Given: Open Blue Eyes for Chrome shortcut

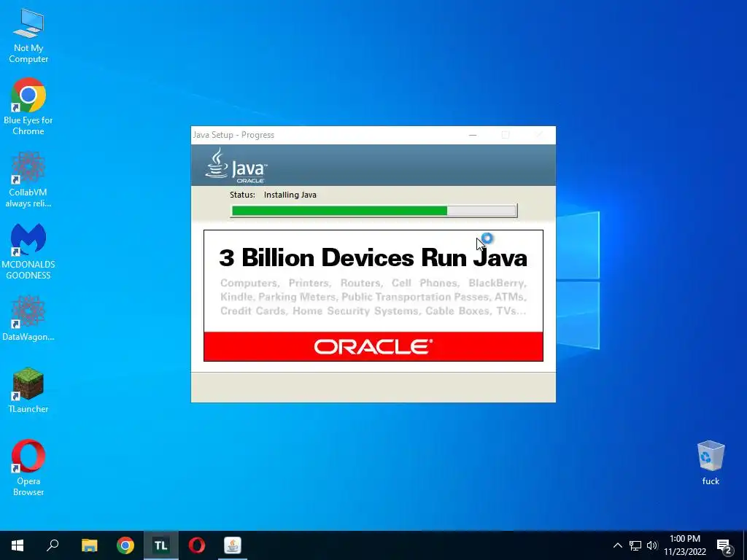Looking at the screenshot, I should coord(28,106).
